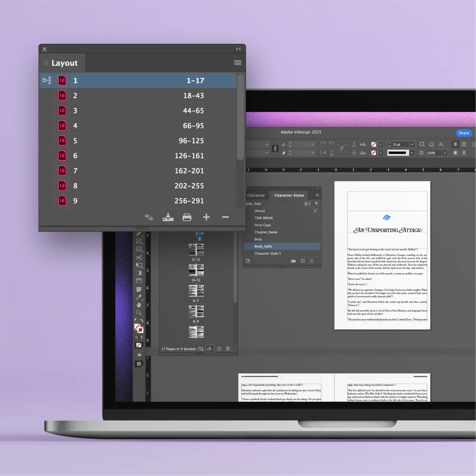The height and width of the screenshot is (476, 476).
Task: Click the Print Book printer icon
Action: tap(187, 217)
